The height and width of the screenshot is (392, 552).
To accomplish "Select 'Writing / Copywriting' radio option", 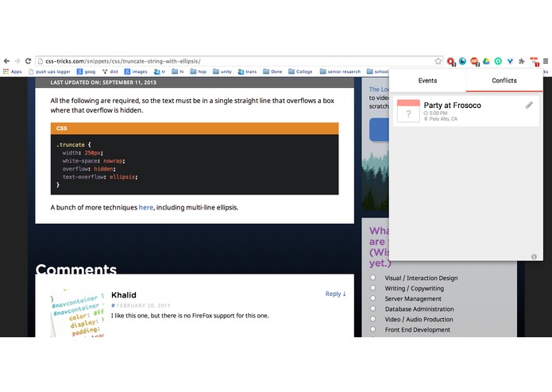I will [x=373, y=288].
